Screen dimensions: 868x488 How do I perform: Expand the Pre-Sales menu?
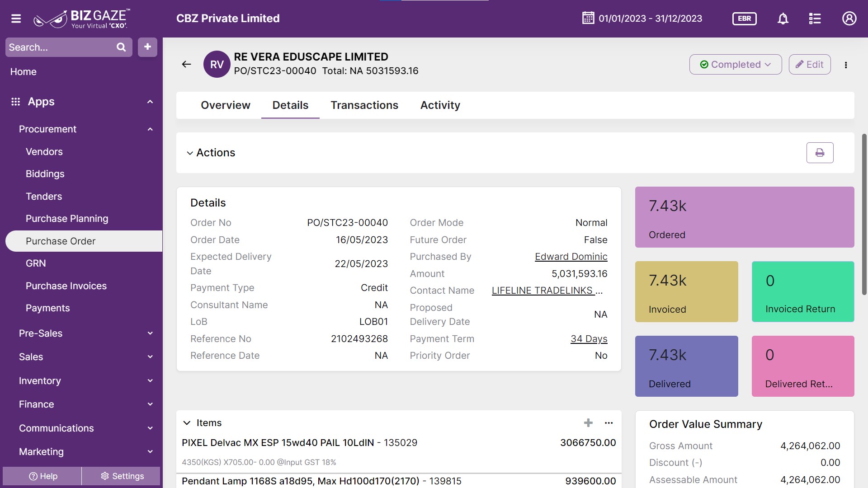[150, 333]
